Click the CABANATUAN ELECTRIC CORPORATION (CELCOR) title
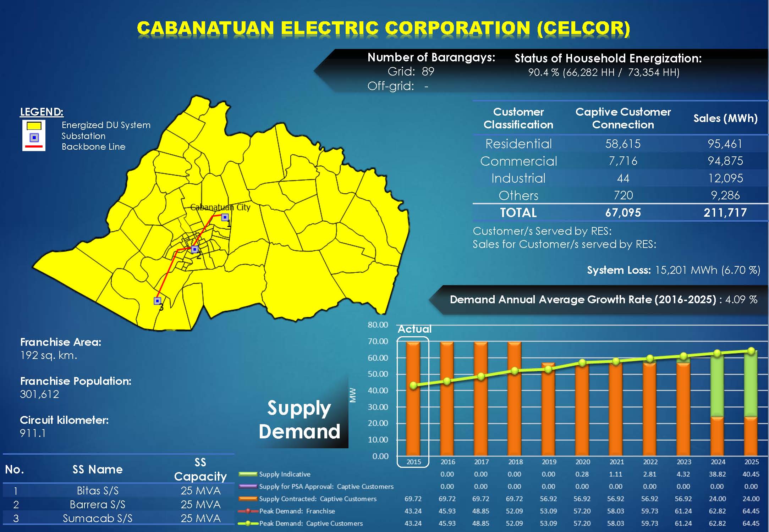769x532 pixels. (384, 28)
